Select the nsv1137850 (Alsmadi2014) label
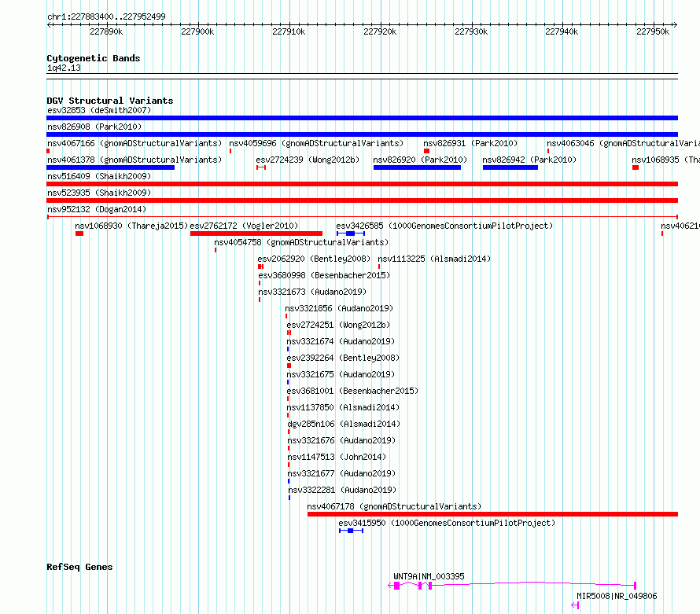The image size is (700, 614). point(343,407)
